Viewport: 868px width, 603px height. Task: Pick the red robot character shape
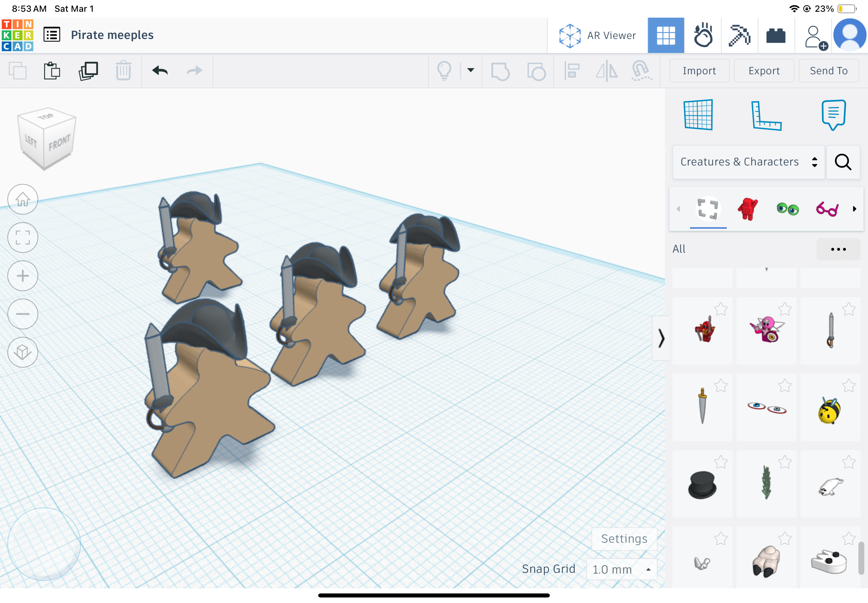704,329
